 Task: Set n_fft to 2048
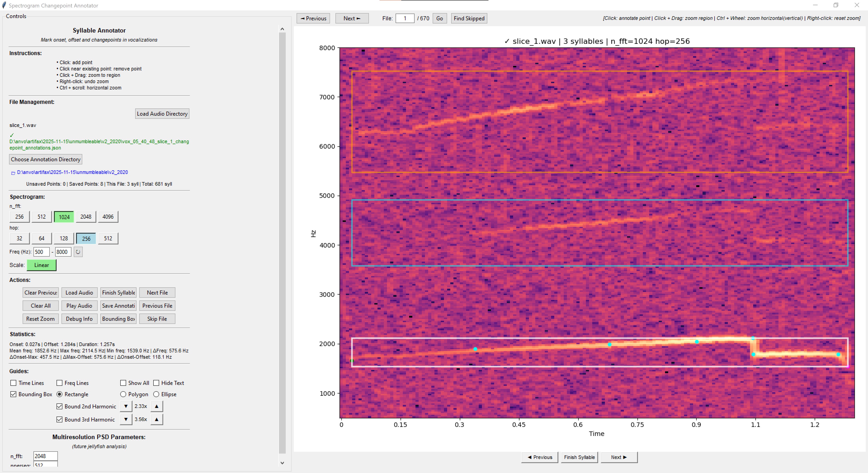[x=86, y=217]
